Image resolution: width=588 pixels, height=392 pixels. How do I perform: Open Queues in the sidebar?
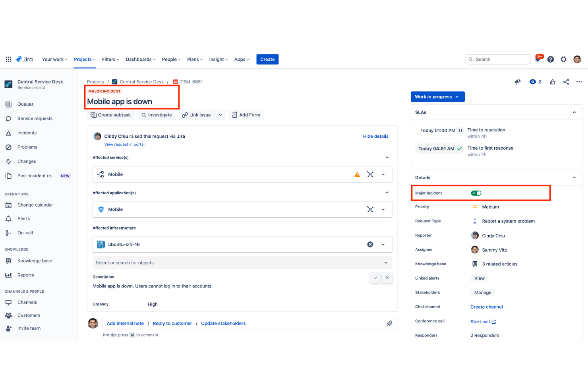click(25, 104)
